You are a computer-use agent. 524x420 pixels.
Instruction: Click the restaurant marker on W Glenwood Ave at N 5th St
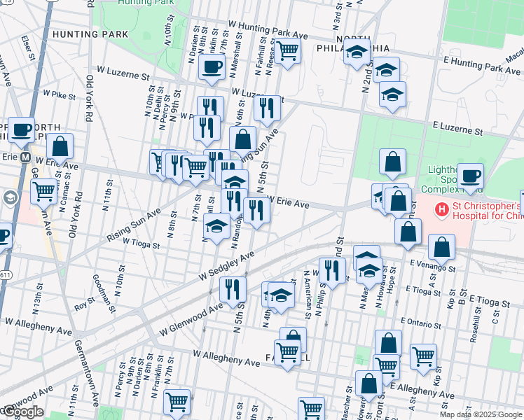point(233,292)
